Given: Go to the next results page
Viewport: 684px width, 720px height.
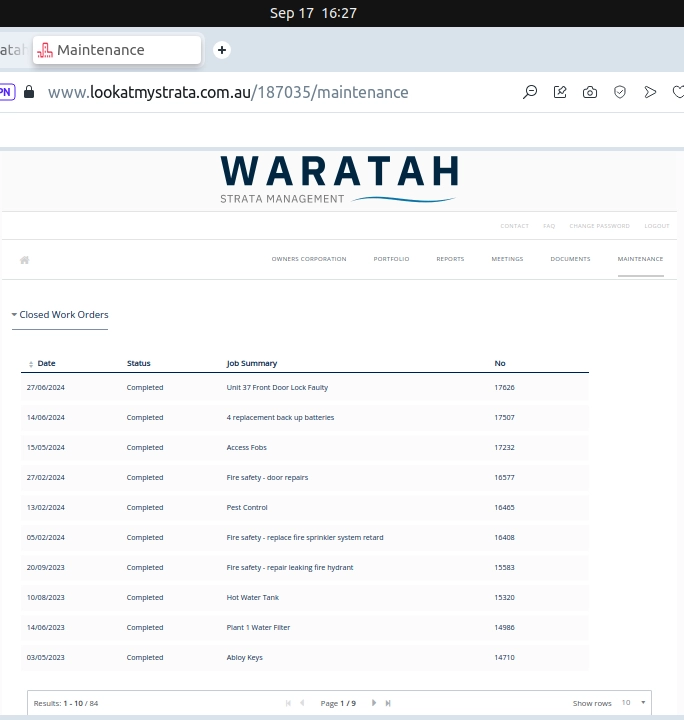Looking at the screenshot, I should tap(374, 703).
